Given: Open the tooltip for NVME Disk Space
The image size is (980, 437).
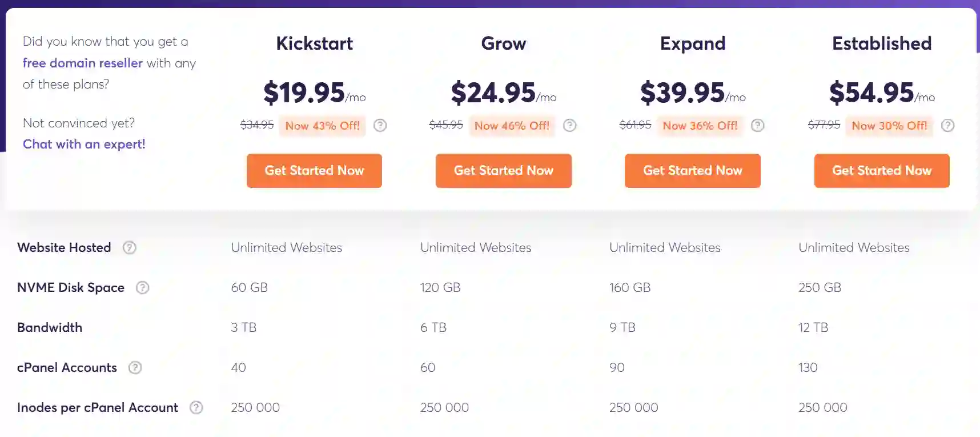Looking at the screenshot, I should tap(142, 288).
